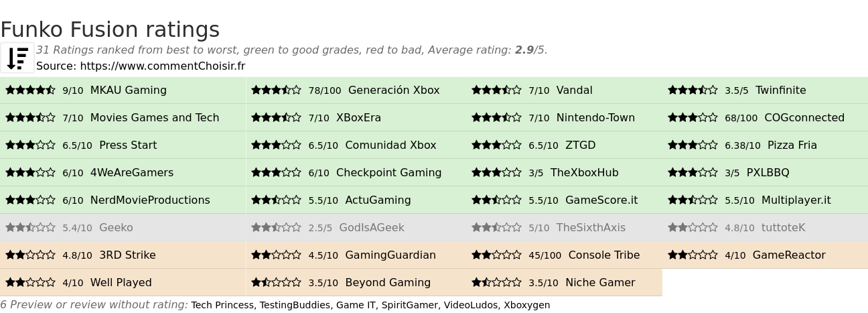Click stars beside GodIsAGeek rating

click(276, 227)
